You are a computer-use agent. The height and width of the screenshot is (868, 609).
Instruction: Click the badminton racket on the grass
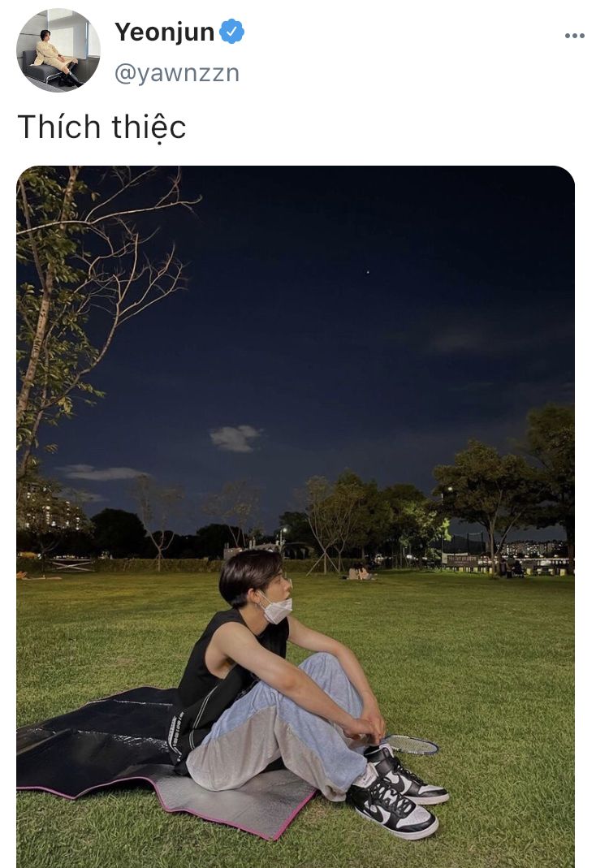[x=412, y=745]
